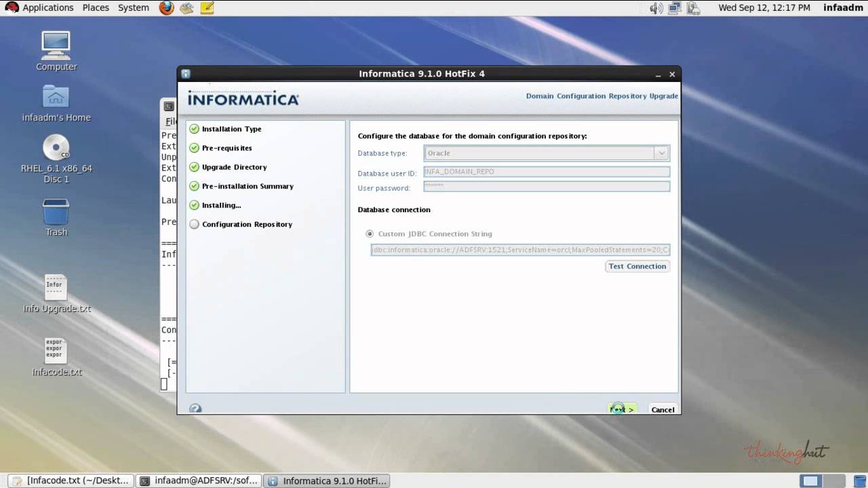The image size is (868, 488).
Task: Open the infaadm user menu
Action: tap(843, 7)
